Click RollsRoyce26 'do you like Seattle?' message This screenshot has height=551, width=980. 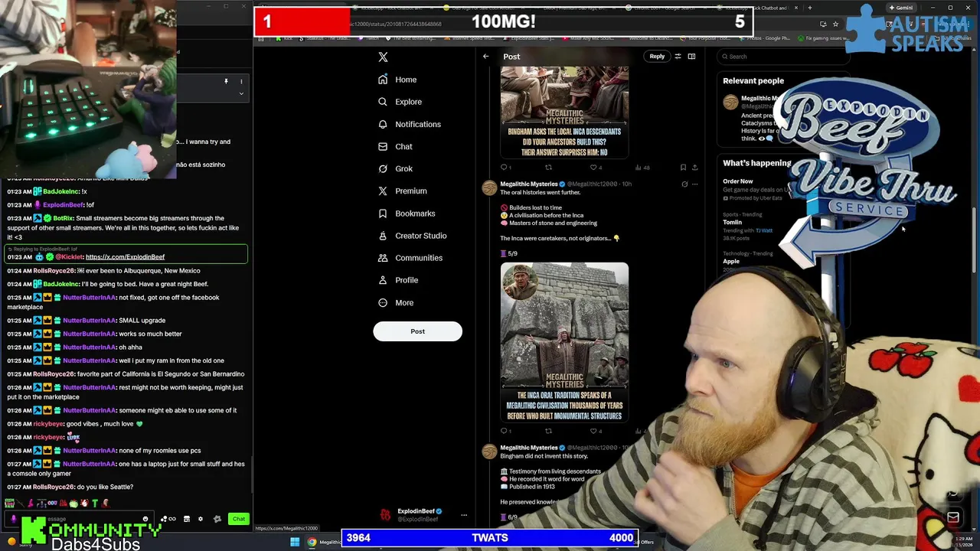click(70, 487)
